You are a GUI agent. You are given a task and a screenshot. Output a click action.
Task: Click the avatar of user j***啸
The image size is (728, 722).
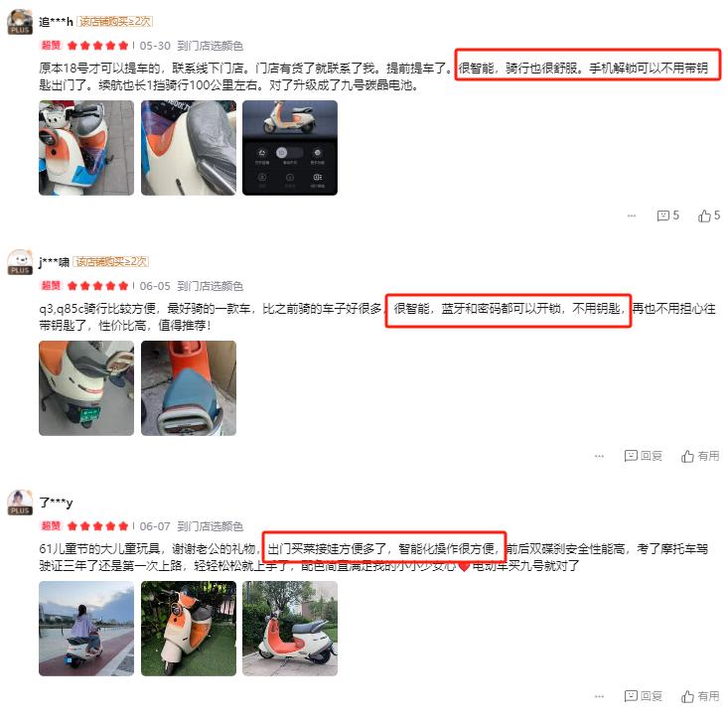point(20,262)
